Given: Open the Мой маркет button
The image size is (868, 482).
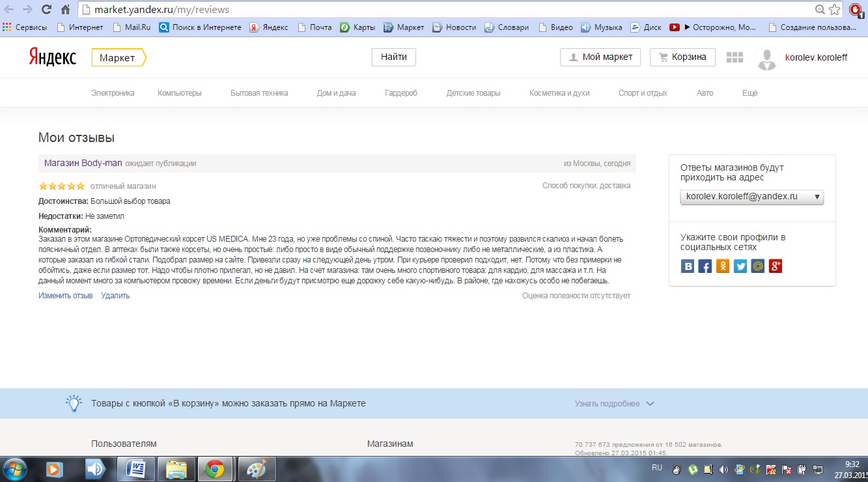Looking at the screenshot, I should click(600, 57).
